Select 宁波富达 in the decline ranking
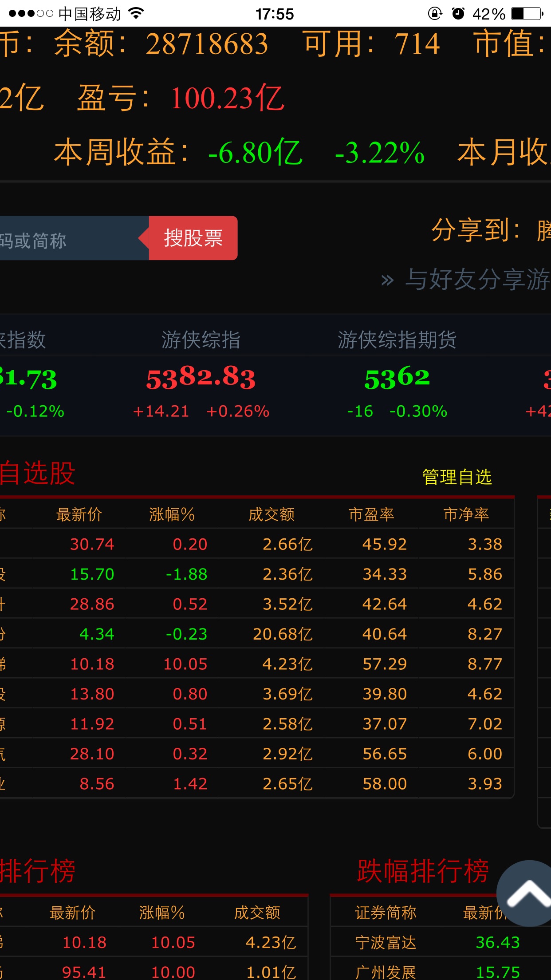Screen dimensions: 551x980 tap(386, 942)
